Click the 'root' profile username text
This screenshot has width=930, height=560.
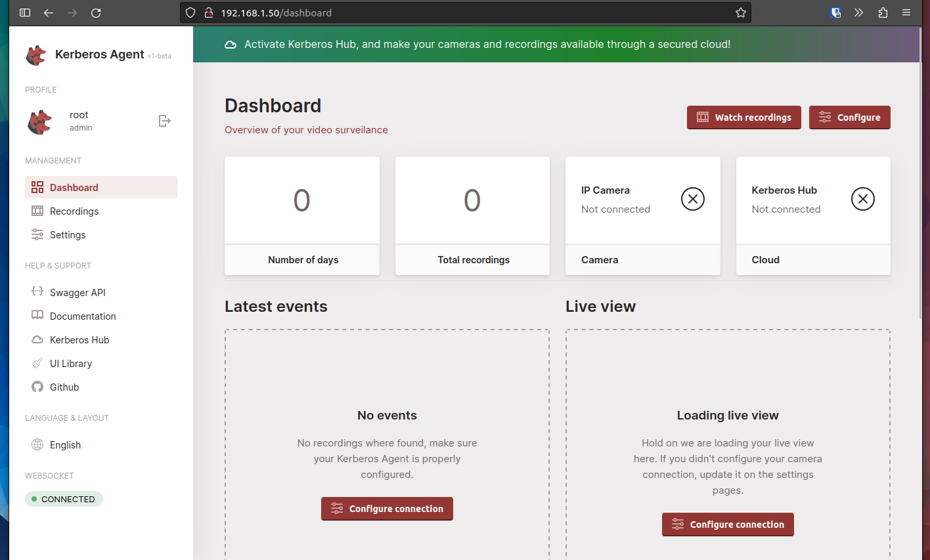click(79, 115)
